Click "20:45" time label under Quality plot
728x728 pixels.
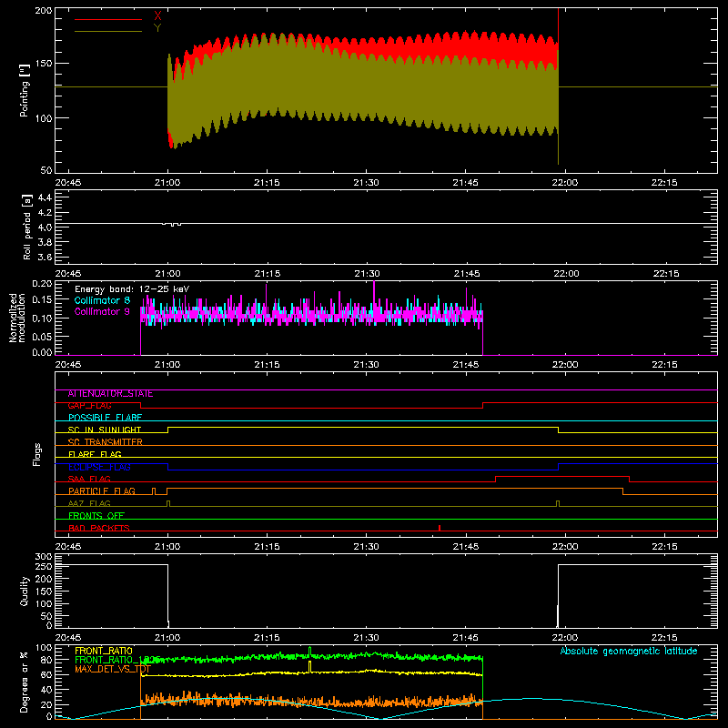(x=68, y=638)
